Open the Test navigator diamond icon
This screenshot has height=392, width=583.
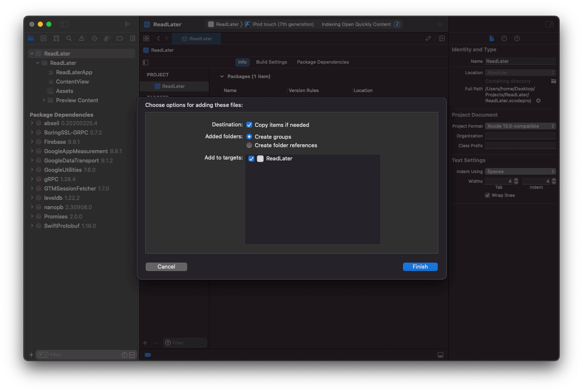tap(94, 39)
